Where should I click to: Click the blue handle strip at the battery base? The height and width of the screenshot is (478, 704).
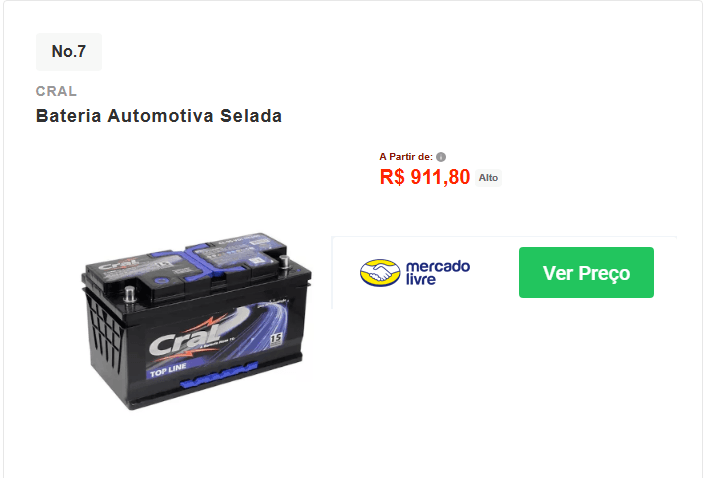219,376
